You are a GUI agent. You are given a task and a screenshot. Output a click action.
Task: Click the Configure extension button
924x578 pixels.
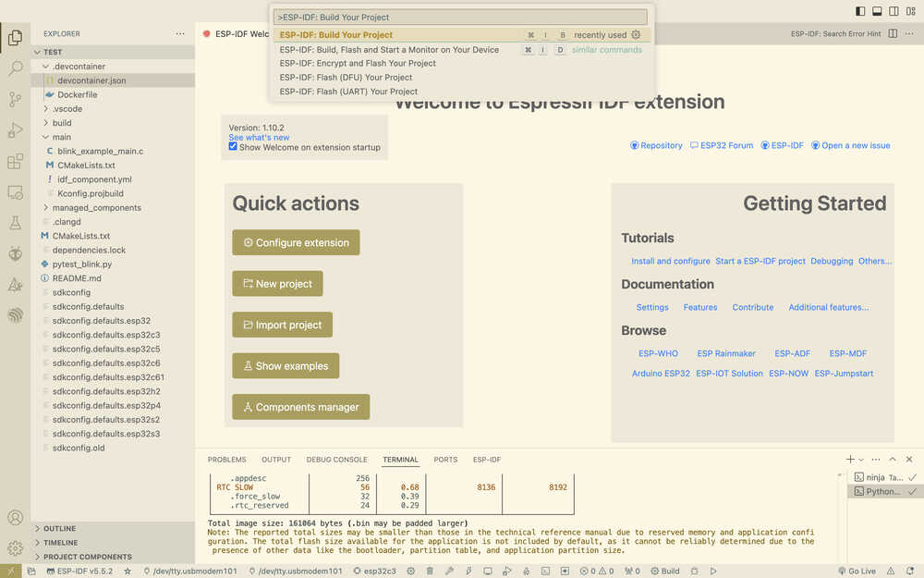point(296,243)
